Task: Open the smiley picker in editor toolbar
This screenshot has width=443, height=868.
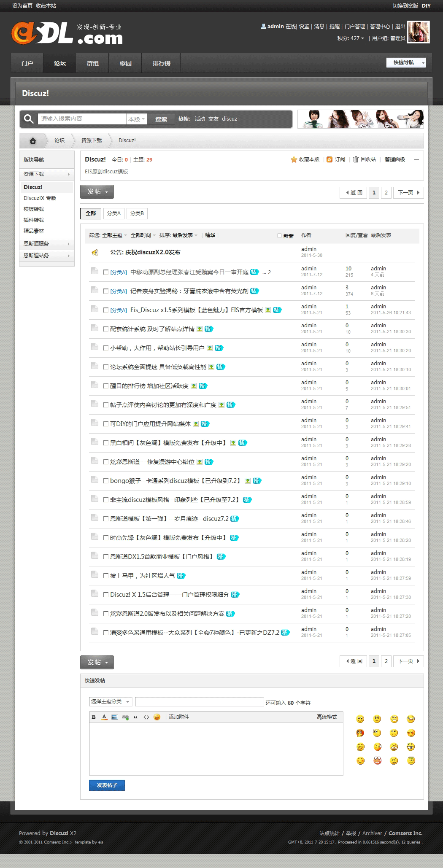Action: (157, 717)
